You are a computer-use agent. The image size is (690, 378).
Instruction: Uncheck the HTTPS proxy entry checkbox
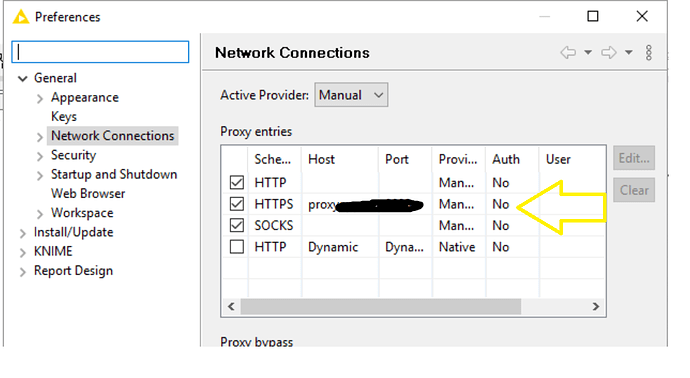[237, 204]
